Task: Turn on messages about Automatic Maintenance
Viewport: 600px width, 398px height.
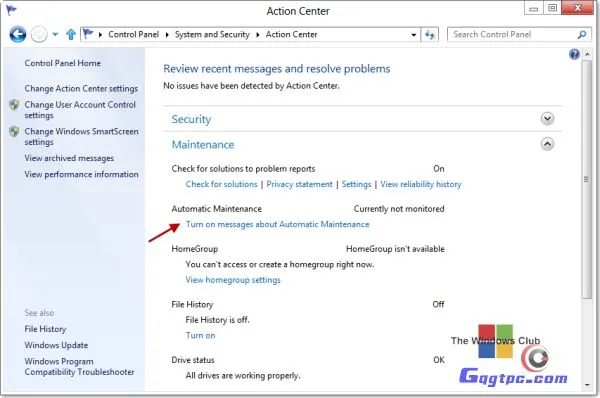Action: [277, 224]
